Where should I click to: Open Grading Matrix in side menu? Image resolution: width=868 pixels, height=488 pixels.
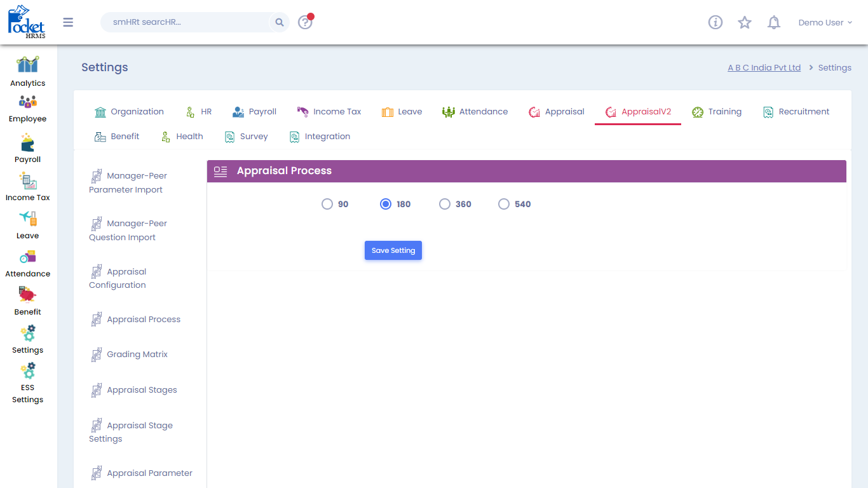coord(137,355)
